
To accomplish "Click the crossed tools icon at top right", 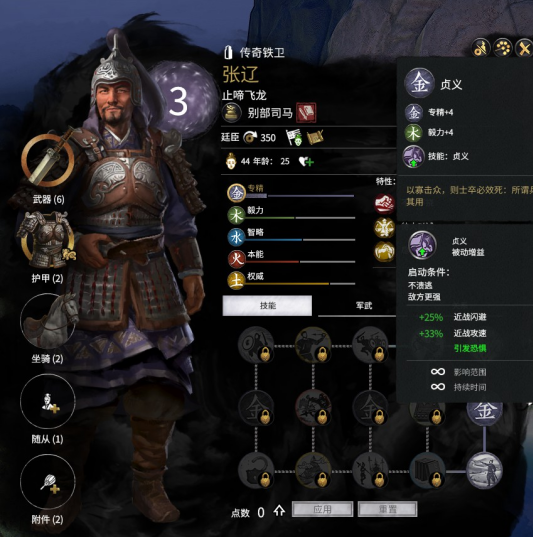I will coord(524,48).
